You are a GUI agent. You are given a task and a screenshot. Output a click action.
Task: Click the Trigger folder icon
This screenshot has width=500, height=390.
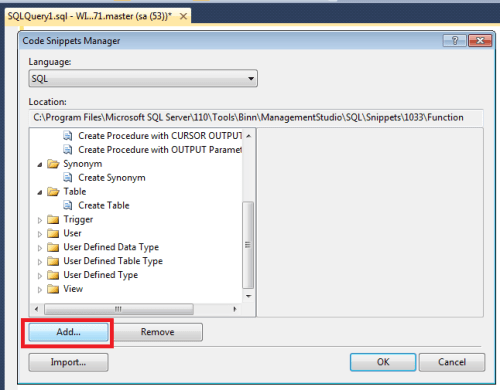click(53, 219)
